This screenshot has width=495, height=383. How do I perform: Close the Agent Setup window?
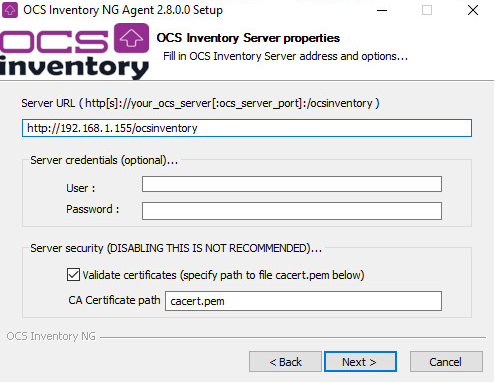(x=473, y=10)
